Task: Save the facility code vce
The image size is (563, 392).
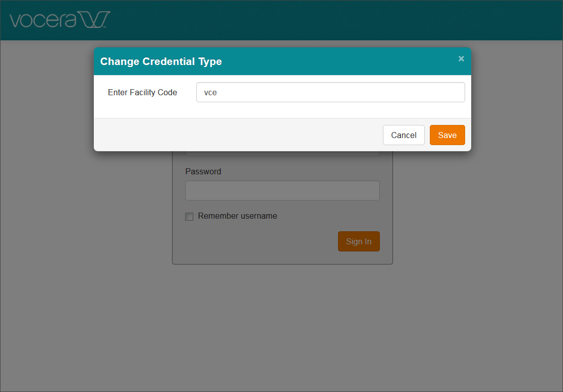Action: pos(447,135)
